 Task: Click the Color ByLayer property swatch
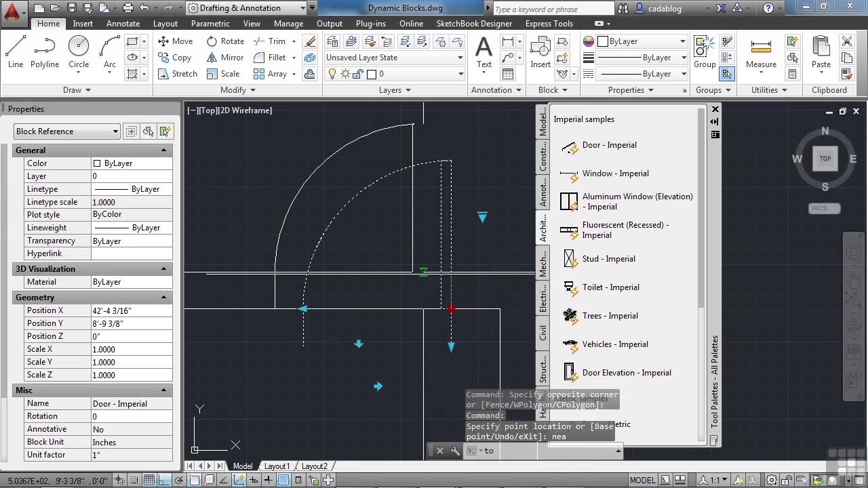tap(97, 163)
